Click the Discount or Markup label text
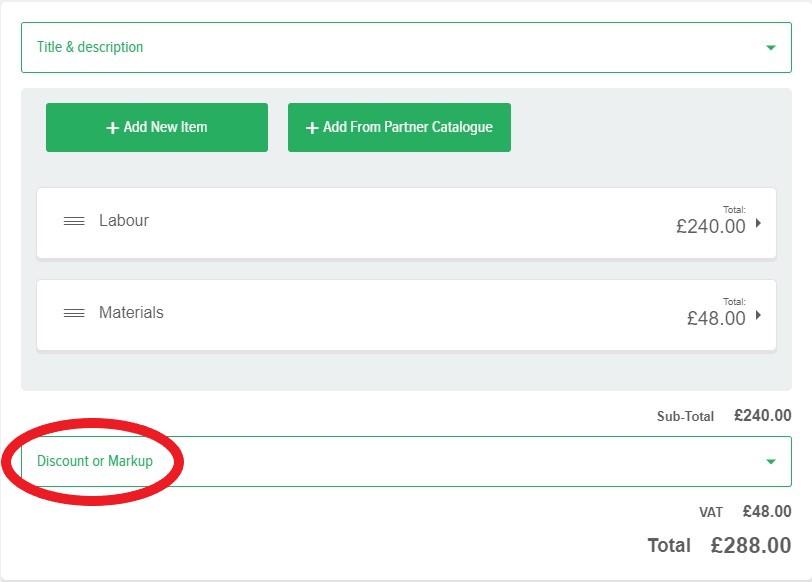This screenshot has width=812, height=582. [x=95, y=461]
